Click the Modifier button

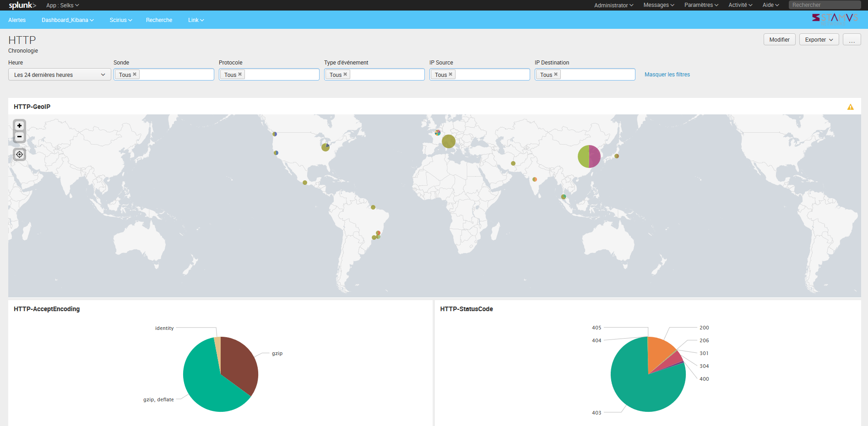pos(779,40)
